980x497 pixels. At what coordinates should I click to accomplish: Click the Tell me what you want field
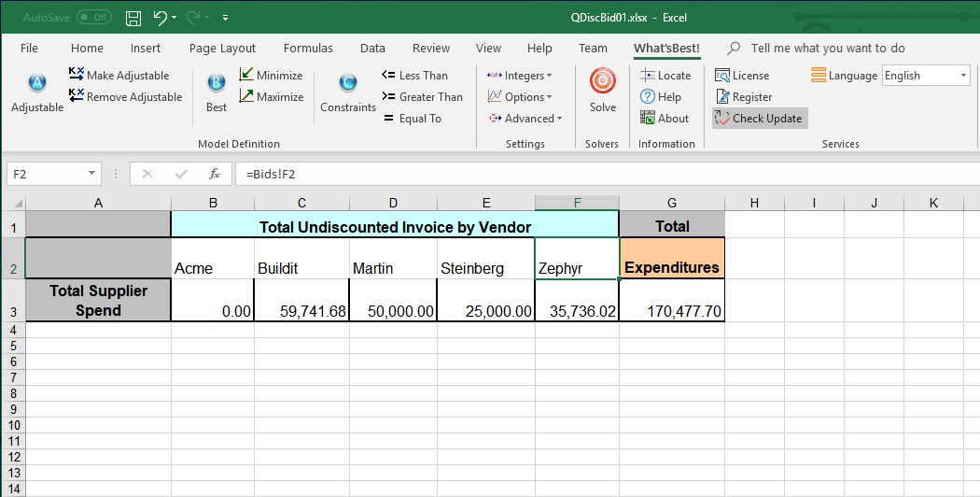pos(828,49)
